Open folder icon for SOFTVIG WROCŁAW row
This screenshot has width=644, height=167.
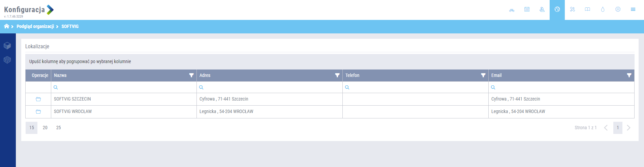coord(38,112)
